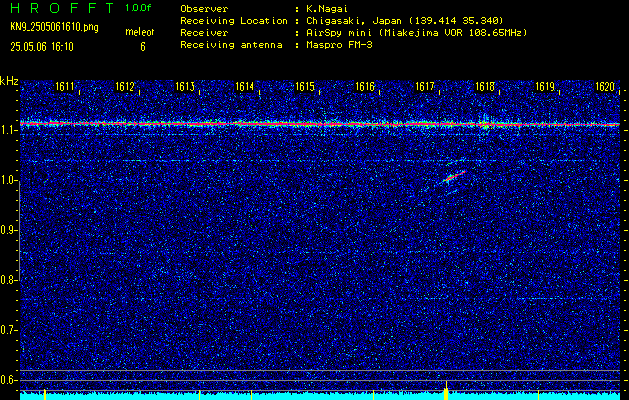This screenshot has height=400, width=629.
Task: Click the 1611 time label
Action: pos(65,87)
